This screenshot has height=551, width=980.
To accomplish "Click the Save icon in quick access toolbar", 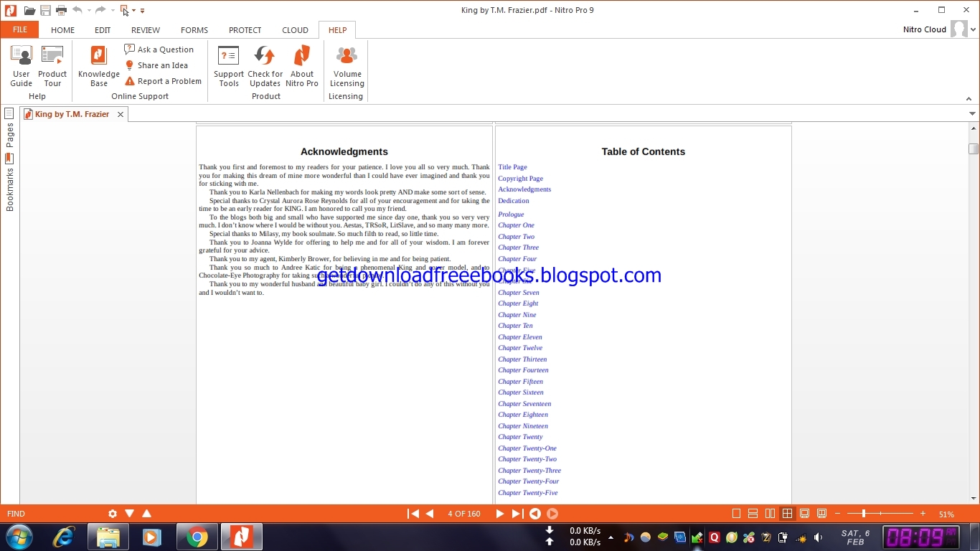I will pyautogui.click(x=45, y=10).
